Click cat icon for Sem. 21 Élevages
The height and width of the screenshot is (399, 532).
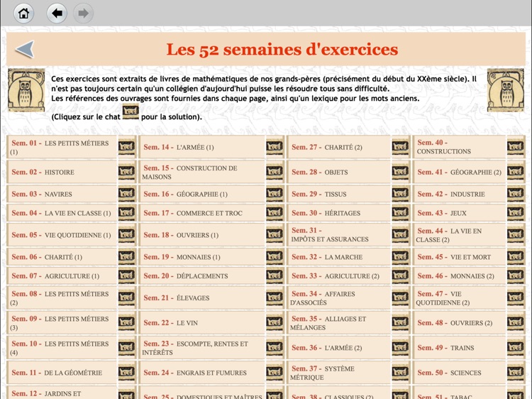coord(275,297)
